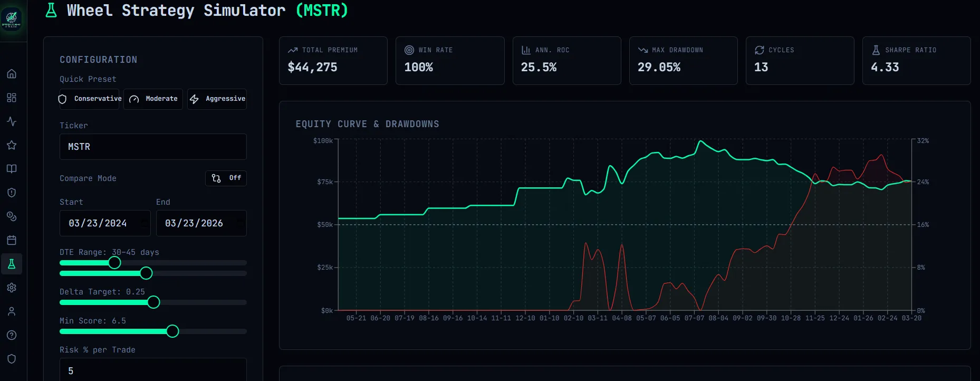This screenshot has height=381, width=980.
Task: Open the dashboard grid icon in sidebar
Action: coord(12,98)
